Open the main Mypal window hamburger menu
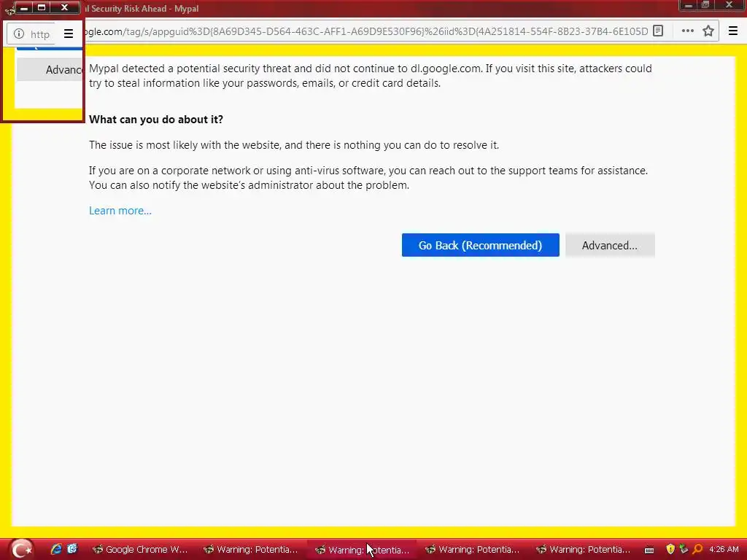747x560 pixels. (x=732, y=31)
